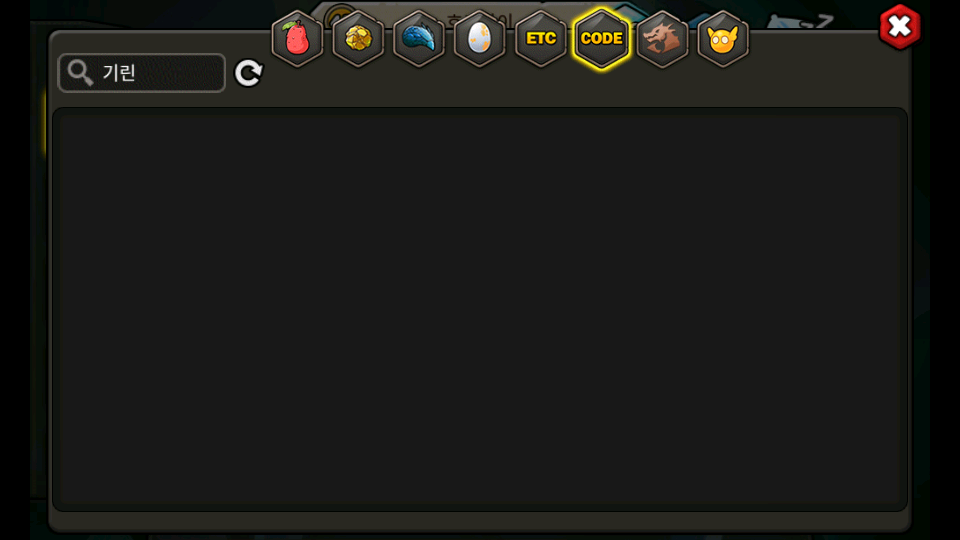
Task: Click the yellow edge left of the panel
Action: [x=45, y=122]
